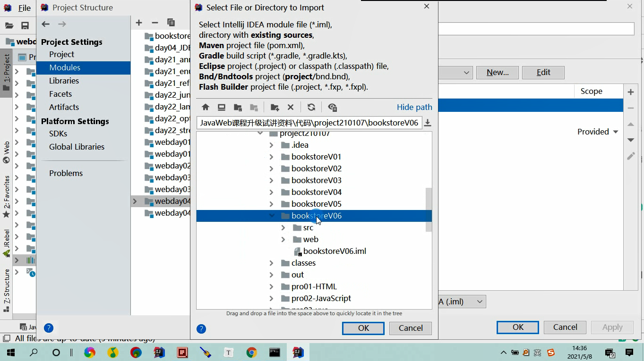Click Project directory icon in chooser toolbar
The image size is (644, 361).
[x=238, y=107]
